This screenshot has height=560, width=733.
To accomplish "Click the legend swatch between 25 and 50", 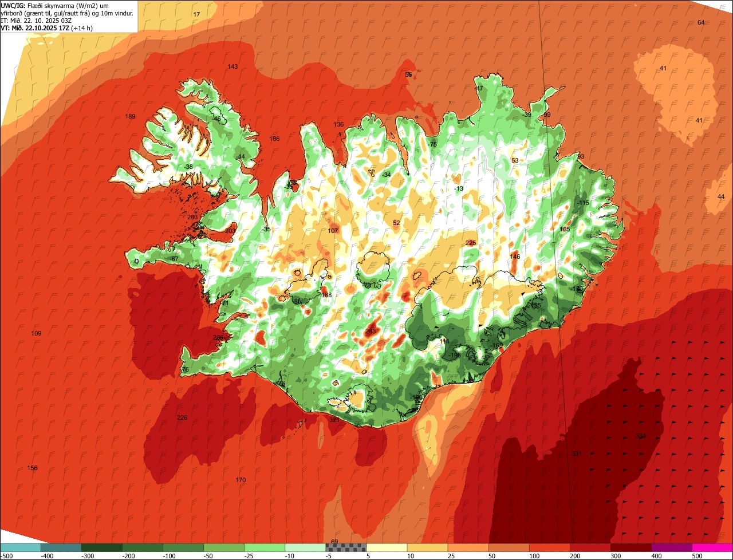I will (468, 547).
